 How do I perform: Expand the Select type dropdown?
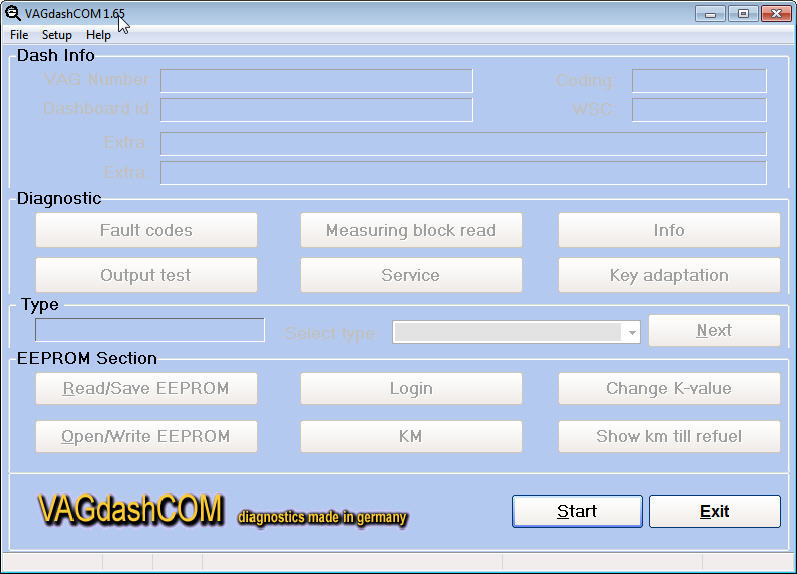631,333
